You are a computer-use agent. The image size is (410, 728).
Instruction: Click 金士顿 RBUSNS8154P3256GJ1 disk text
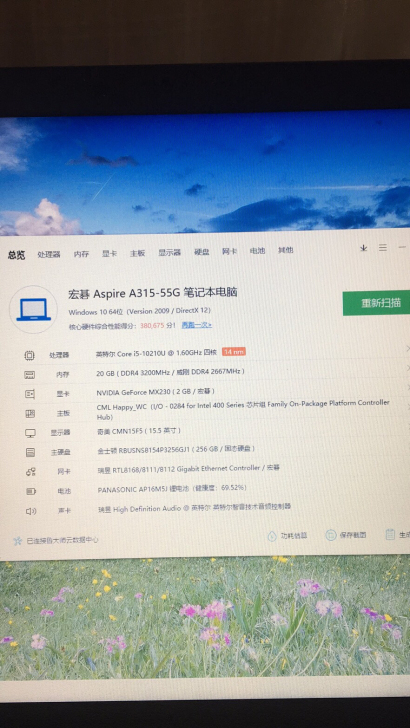point(176,449)
